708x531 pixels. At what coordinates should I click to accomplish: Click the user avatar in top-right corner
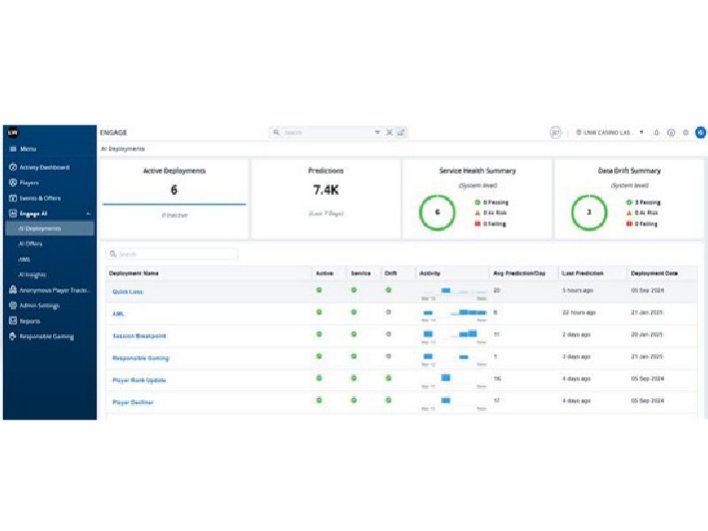click(700, 132)
